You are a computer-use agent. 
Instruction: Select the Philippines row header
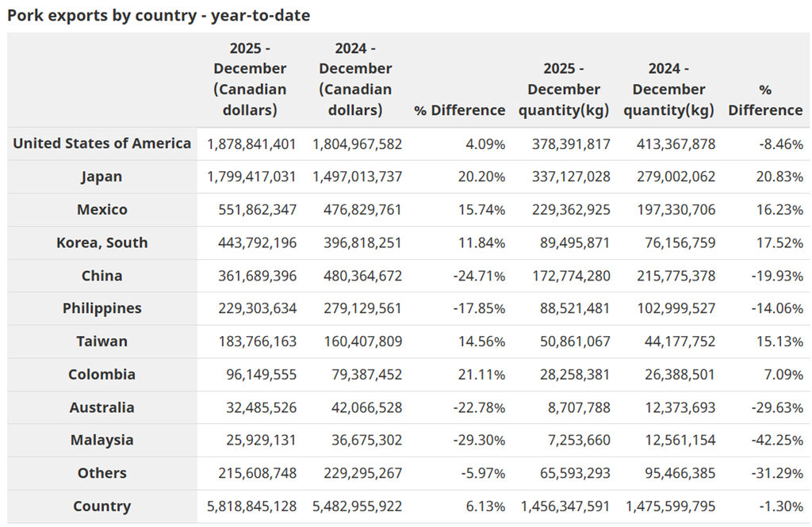click(x=102, y=308)
